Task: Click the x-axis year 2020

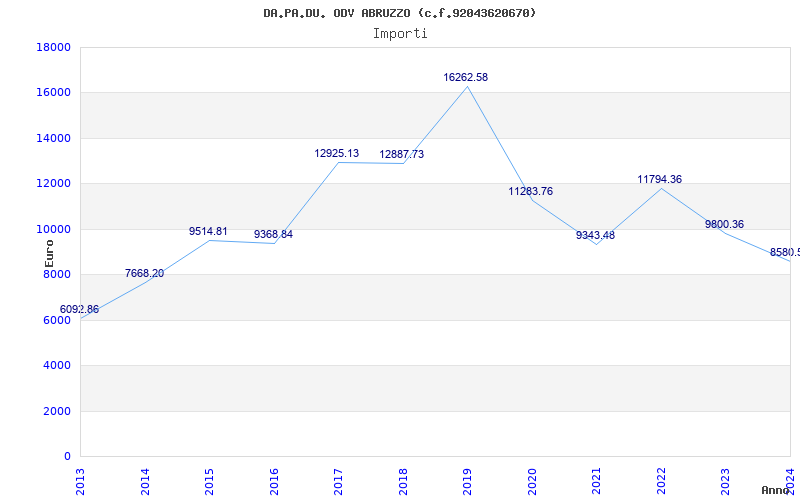Action: 532,482
